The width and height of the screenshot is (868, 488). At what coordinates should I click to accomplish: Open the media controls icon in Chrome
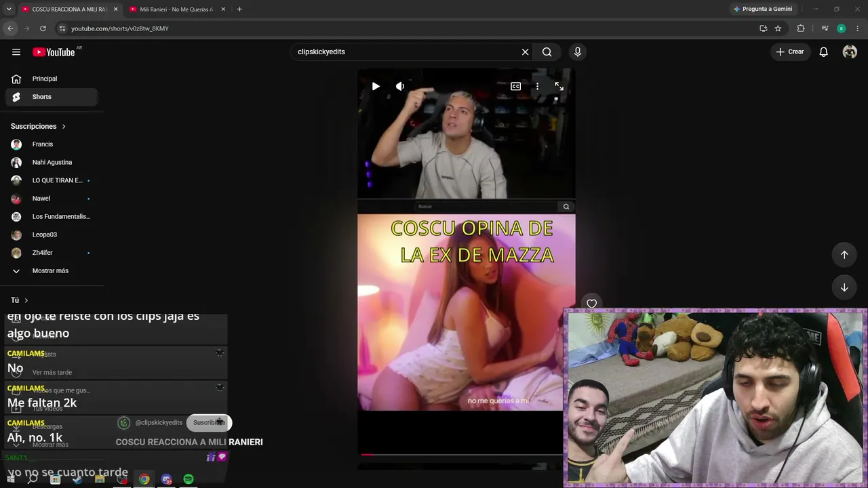pos(825,28)
